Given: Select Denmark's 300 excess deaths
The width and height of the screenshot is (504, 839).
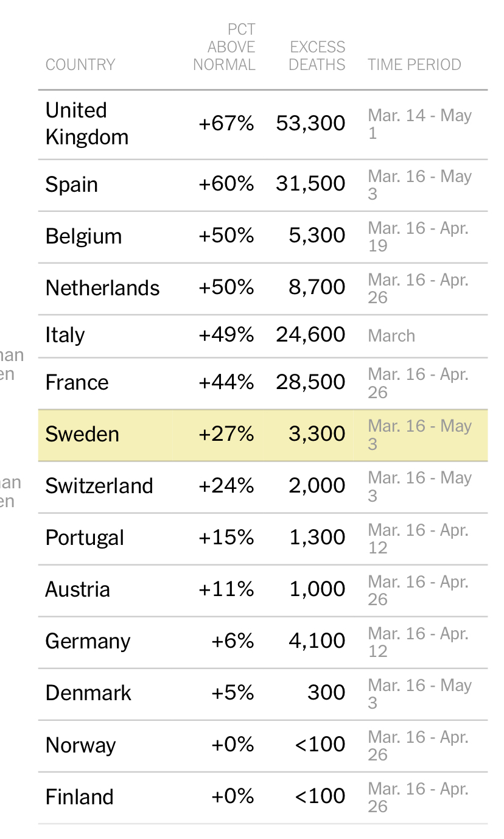Looking at the screenshot, I should [x=326, y=693].
